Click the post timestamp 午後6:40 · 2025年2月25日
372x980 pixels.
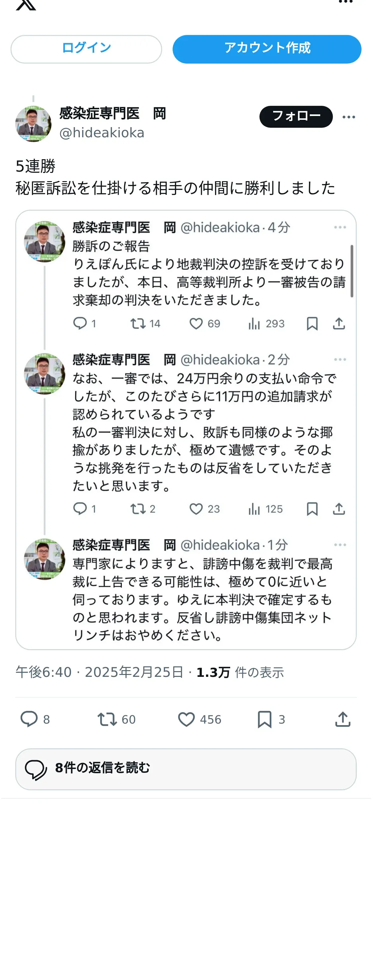click(100, 672)
